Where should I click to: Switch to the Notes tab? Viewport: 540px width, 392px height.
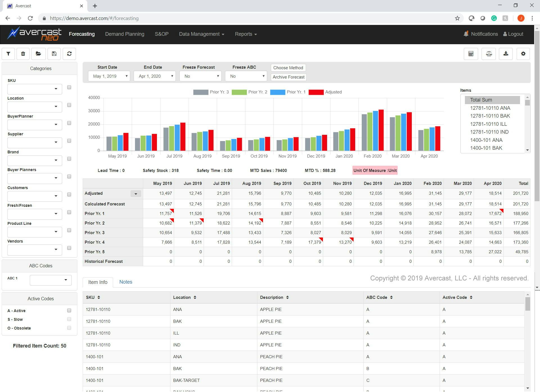pyautogui.click(x=125, y=282)
